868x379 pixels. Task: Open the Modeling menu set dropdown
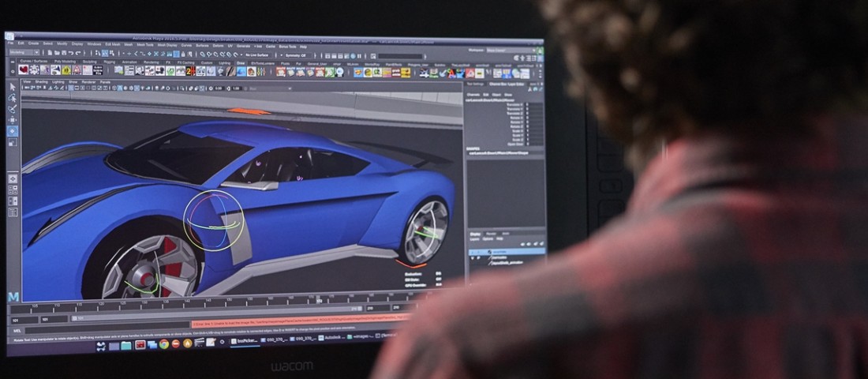click(24, 52)
